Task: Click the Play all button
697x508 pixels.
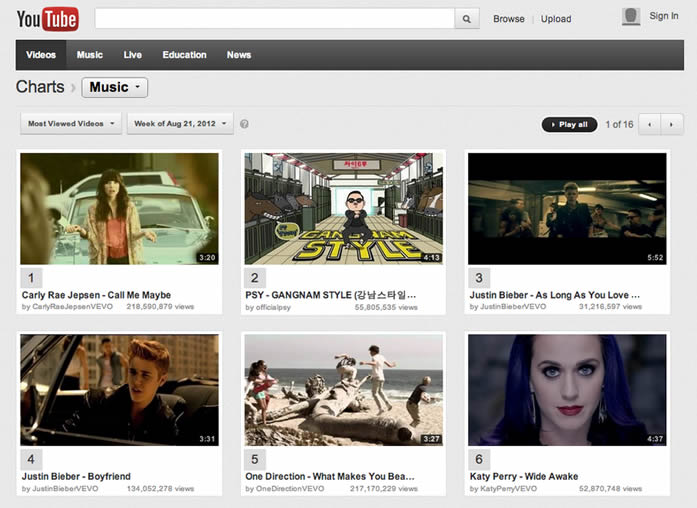Action: pos(569,124)
